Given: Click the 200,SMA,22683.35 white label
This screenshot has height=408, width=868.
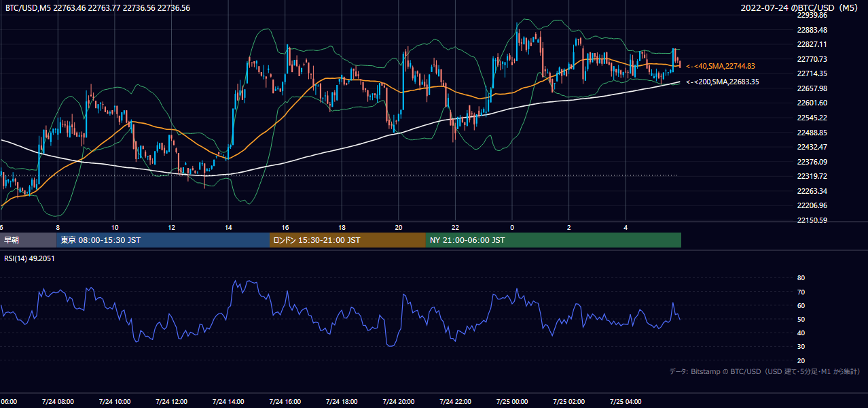Looking at the screenshot, I should click(723, 82).
